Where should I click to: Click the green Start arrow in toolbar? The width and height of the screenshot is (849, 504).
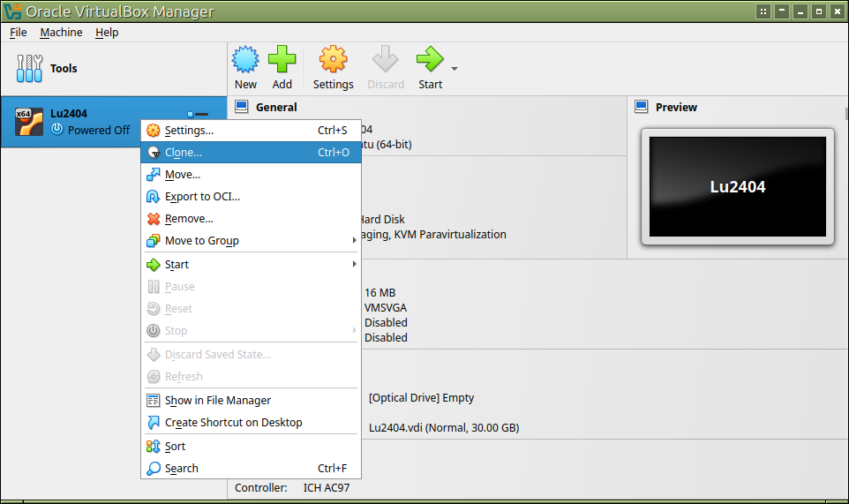pyautogui.click(x=430, y=61)
